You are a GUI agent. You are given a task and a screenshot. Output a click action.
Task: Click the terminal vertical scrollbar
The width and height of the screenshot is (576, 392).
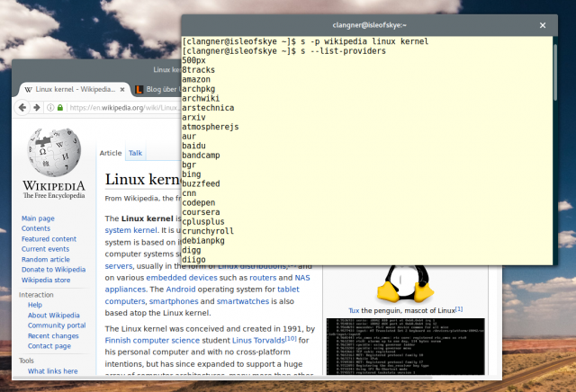point(555,73)
